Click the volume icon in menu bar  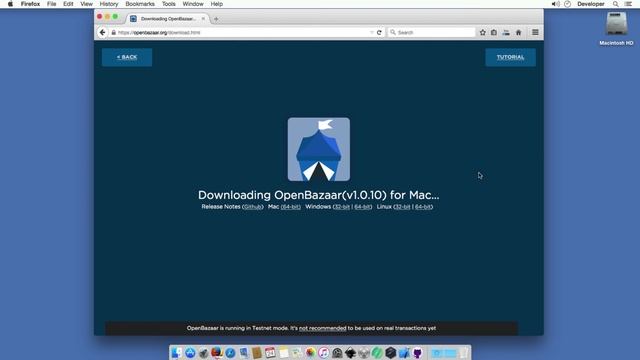(555, 4)
